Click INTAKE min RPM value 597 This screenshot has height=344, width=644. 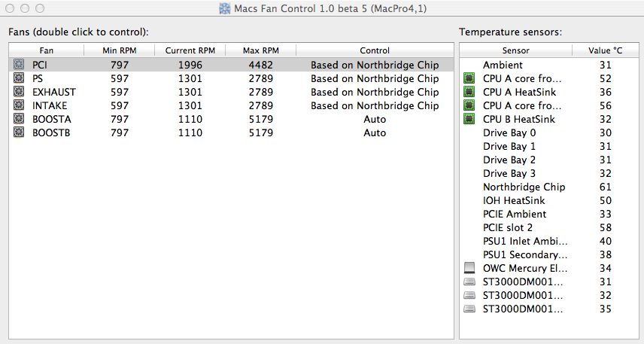(120, 105)
